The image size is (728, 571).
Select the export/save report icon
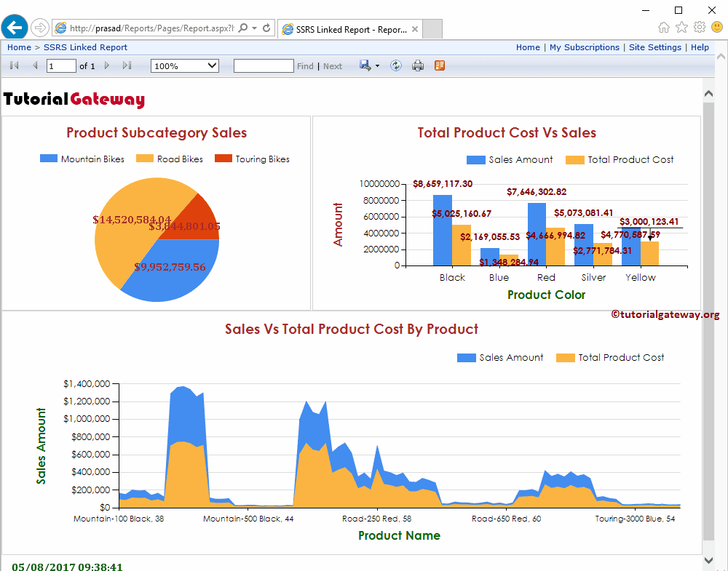[365, 65]
